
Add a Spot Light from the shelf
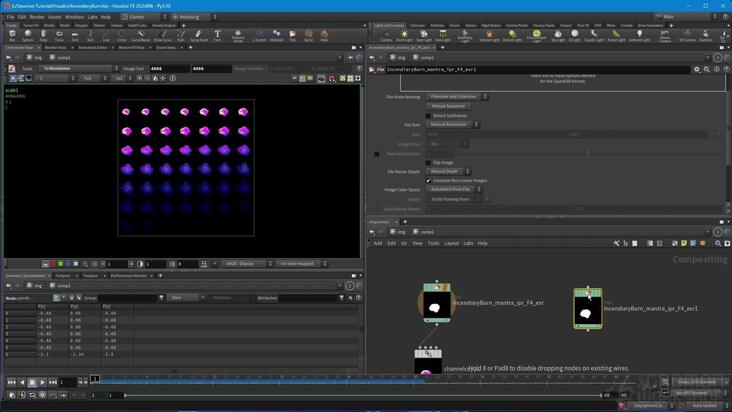[x=424, y=35]
